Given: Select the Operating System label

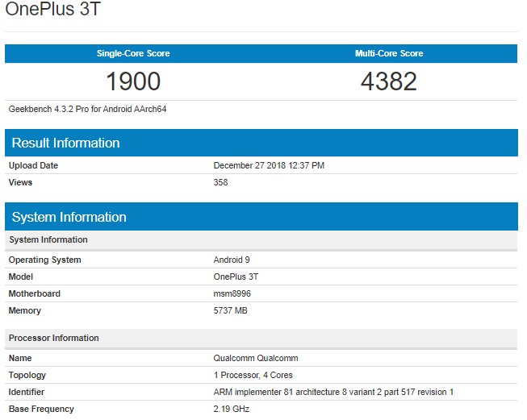Looking at the screenshot, I should (x=44, y=260).
